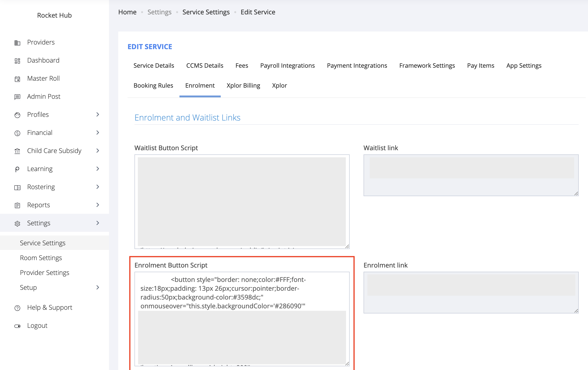
Task: Open the Payroll Integrations tab
Action: 288,65
